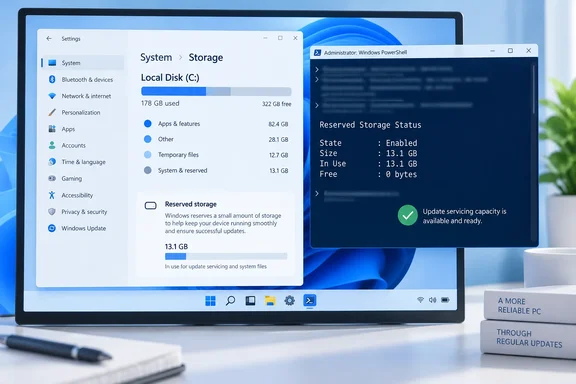Screen dimensions: 576x384
Task: Open the Apps & features storage category
Action: [x=216, y=124]
